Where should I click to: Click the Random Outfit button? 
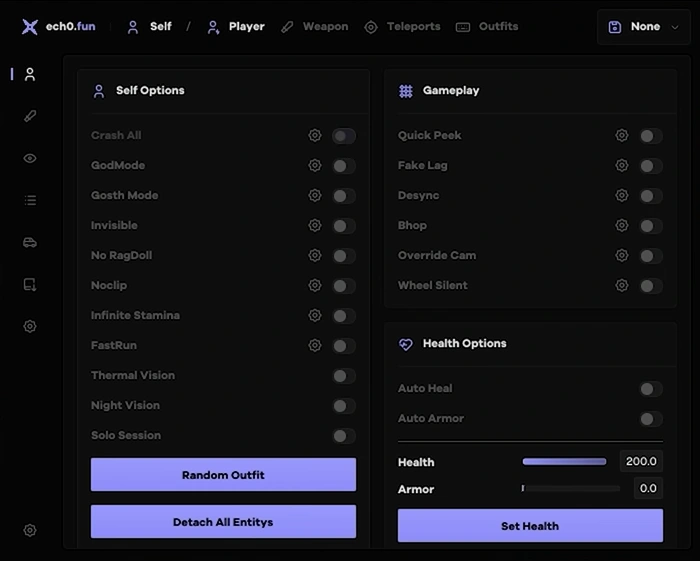click(x=223, y=474)
